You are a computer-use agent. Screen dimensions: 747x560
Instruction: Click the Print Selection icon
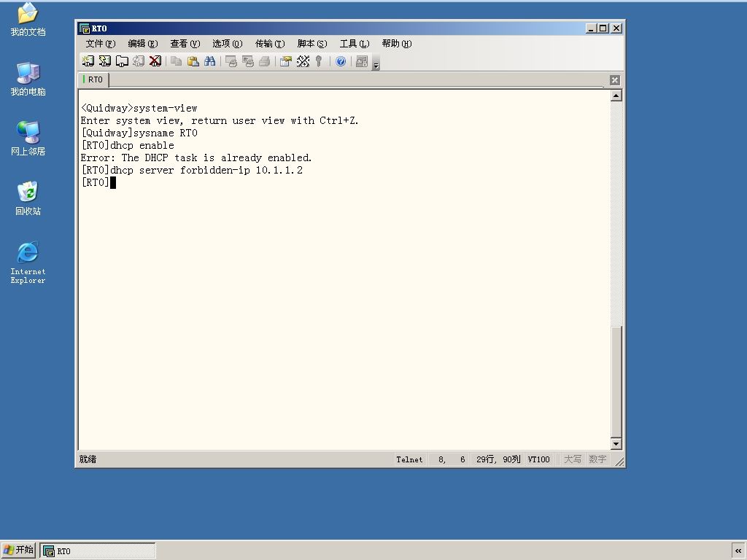click(x=248, y=61)
